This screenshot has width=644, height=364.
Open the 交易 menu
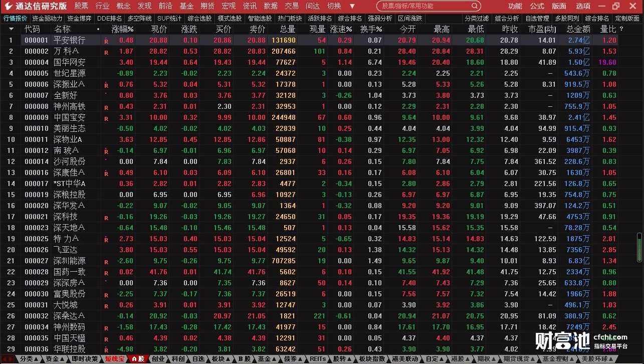coord(292,6)
